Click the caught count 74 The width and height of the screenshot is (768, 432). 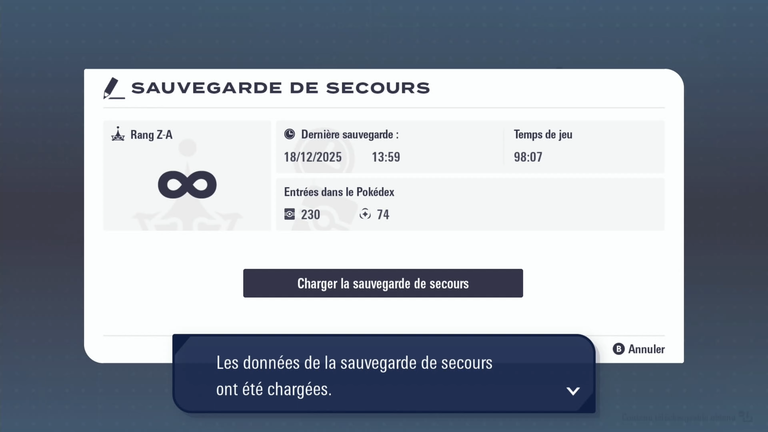click(383, 214)
